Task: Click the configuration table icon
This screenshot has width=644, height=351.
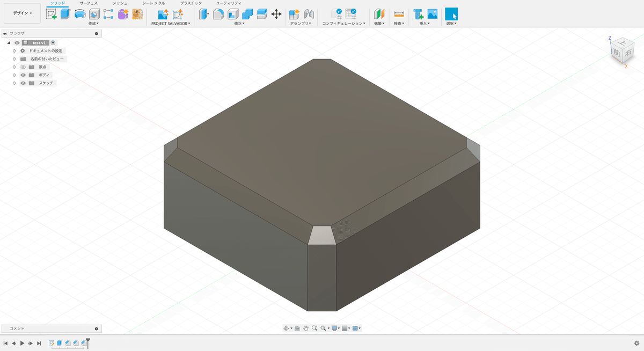Action: point(351,14)
